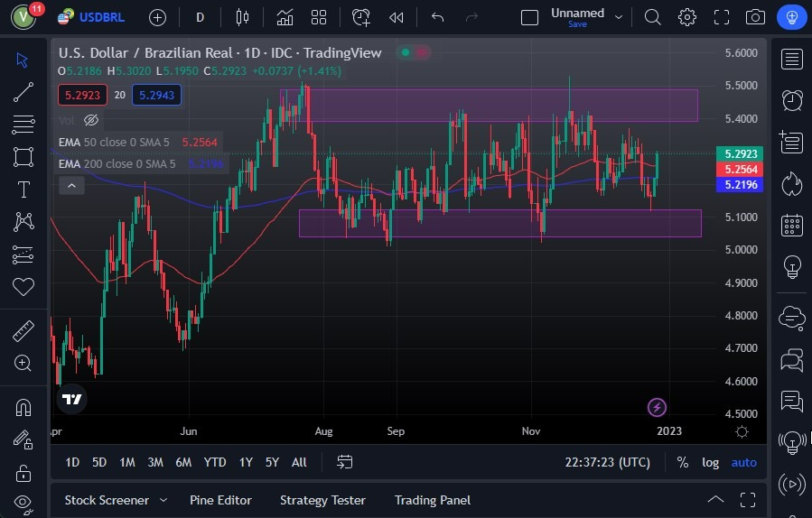Screen dimensions: 812x518
Task: Click the purple lightning bolt chart marker
Action: (x=657, y=407)
